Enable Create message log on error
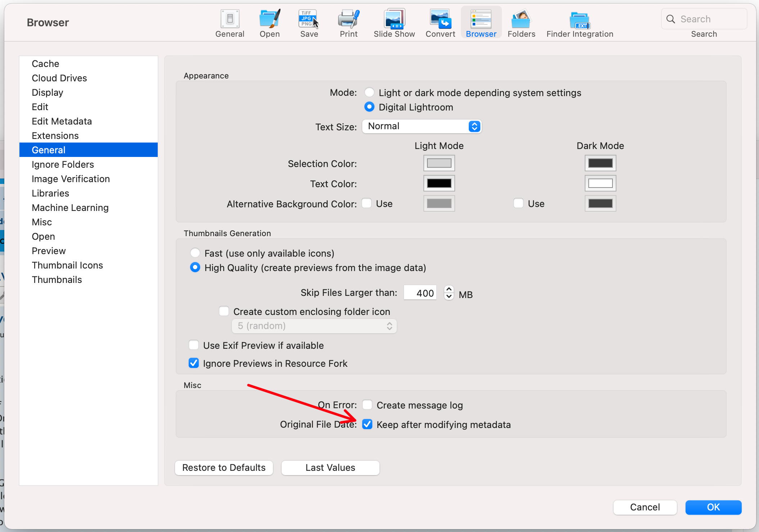This screenshot has height=532, width=759. [367, 405]
